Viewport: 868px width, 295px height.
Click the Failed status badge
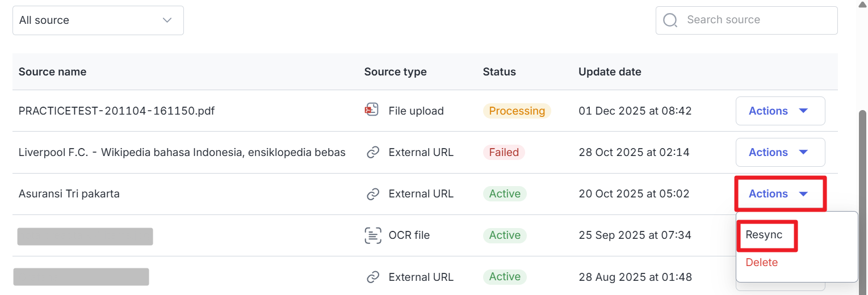click(504, 153)
